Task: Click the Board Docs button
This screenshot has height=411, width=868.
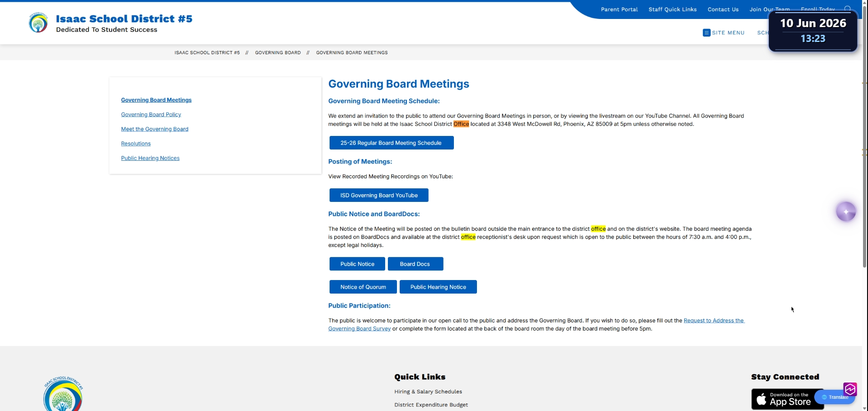Action: 415,264
